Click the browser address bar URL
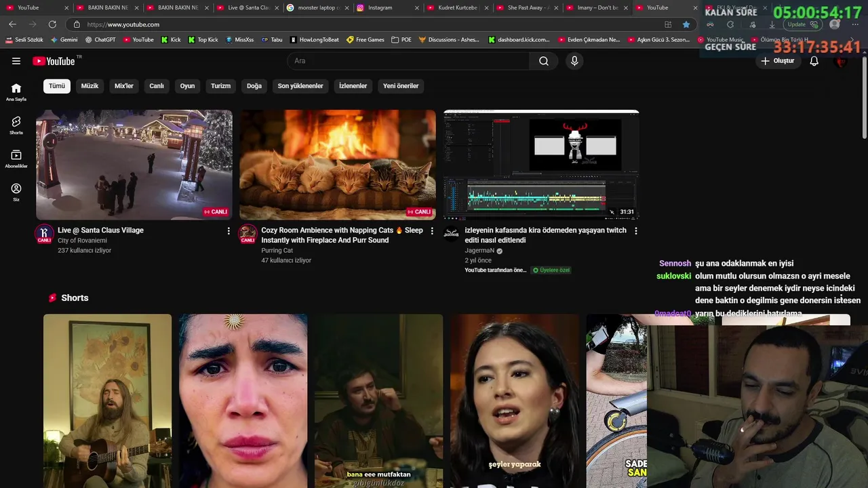868x488 pixels. pos(123,24)
